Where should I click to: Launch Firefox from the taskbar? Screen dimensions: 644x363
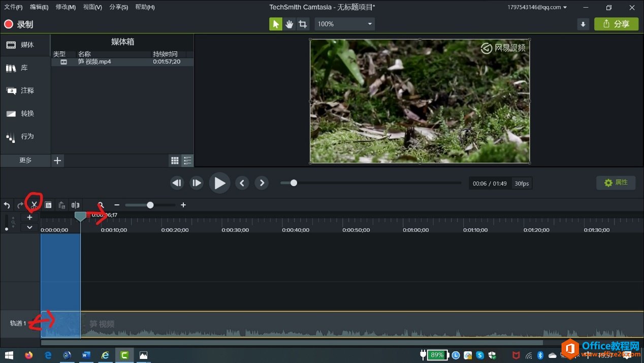coord(28,355)
